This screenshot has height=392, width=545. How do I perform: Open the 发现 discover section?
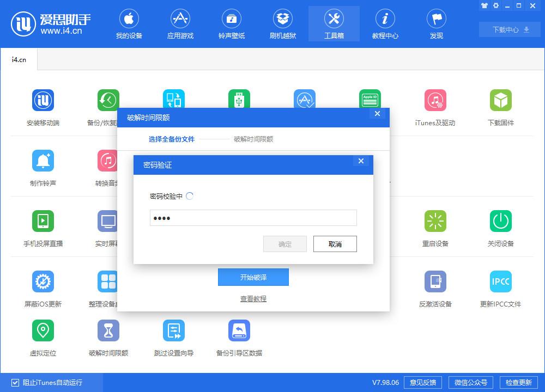(x=437, y=24)
